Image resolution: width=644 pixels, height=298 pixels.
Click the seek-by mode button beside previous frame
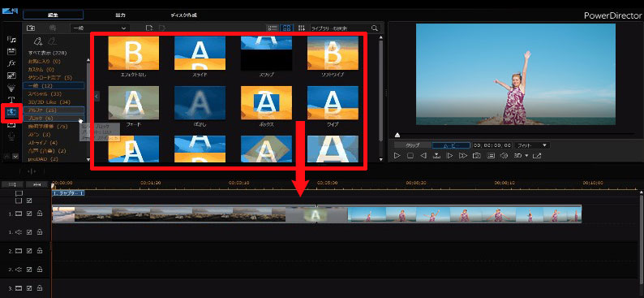[436, 156]
